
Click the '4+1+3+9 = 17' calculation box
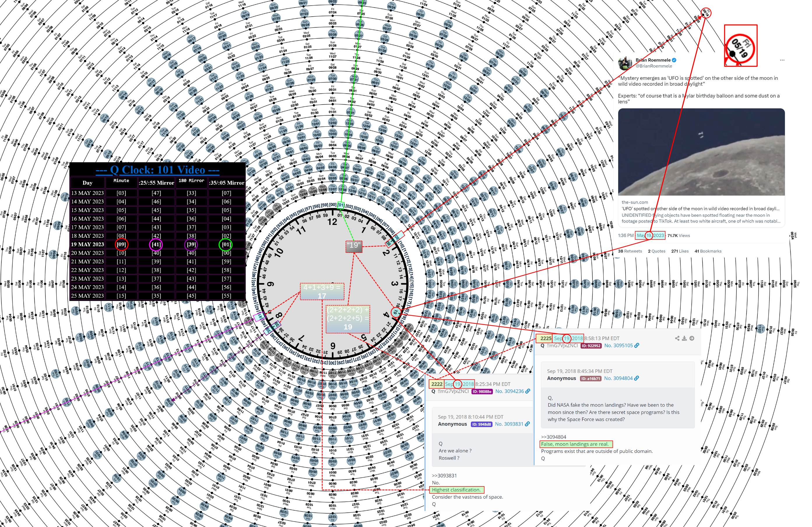[x=322, y=292]
